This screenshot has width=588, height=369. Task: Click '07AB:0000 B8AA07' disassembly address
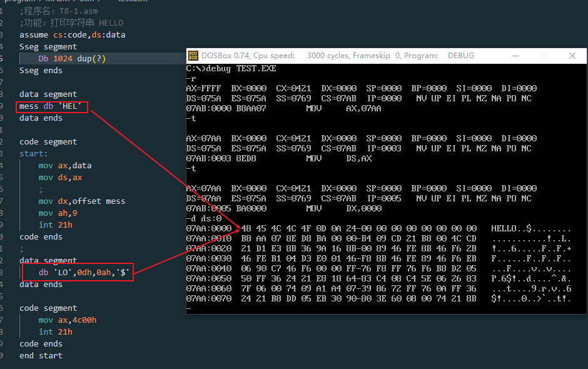point(226,108)
